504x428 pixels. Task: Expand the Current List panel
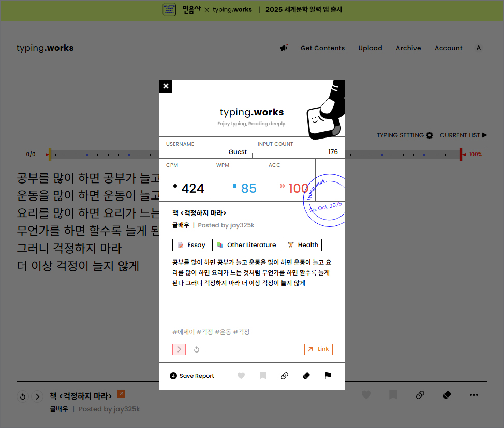pyautogui.click(x=463, y=135)
